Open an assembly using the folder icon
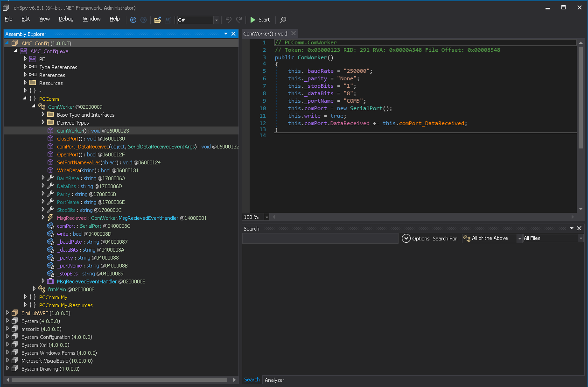Screen dimensions: 588x387 pyautogui.click(x=157, y=20)
